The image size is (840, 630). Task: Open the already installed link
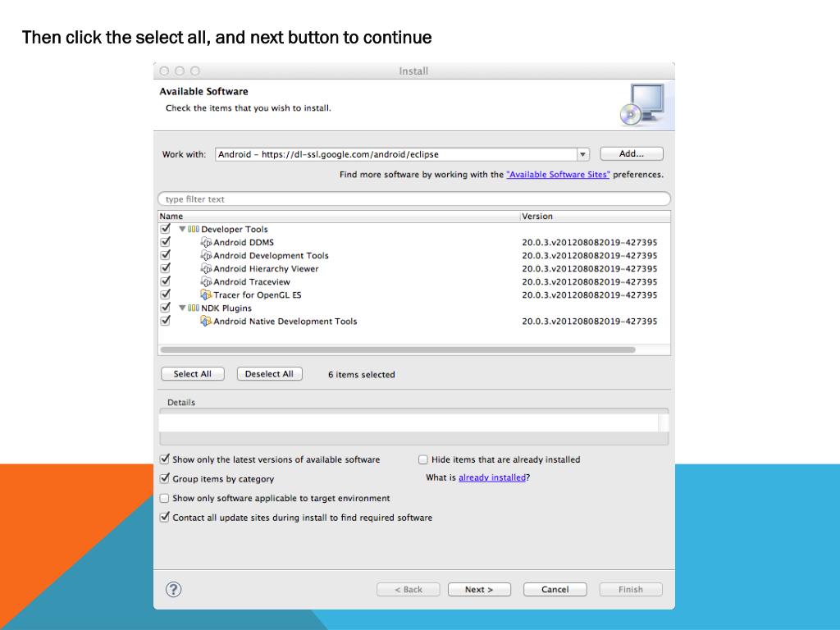tap(492, 477)
